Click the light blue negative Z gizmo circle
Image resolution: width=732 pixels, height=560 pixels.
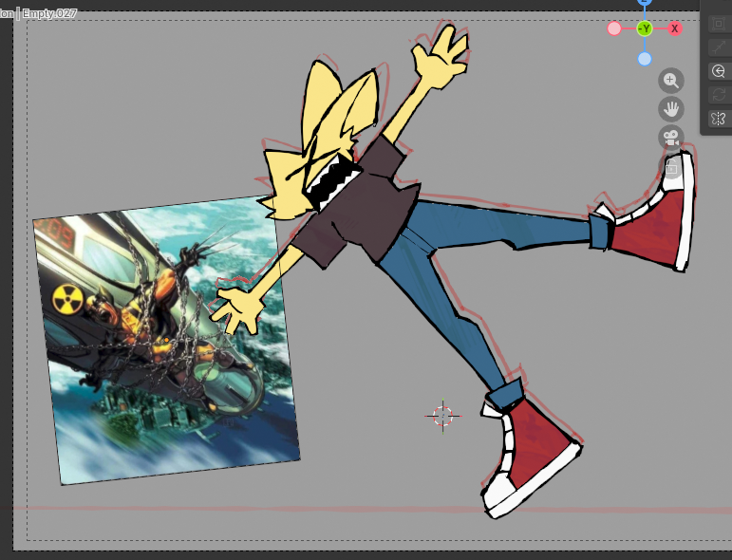[645, 59]
